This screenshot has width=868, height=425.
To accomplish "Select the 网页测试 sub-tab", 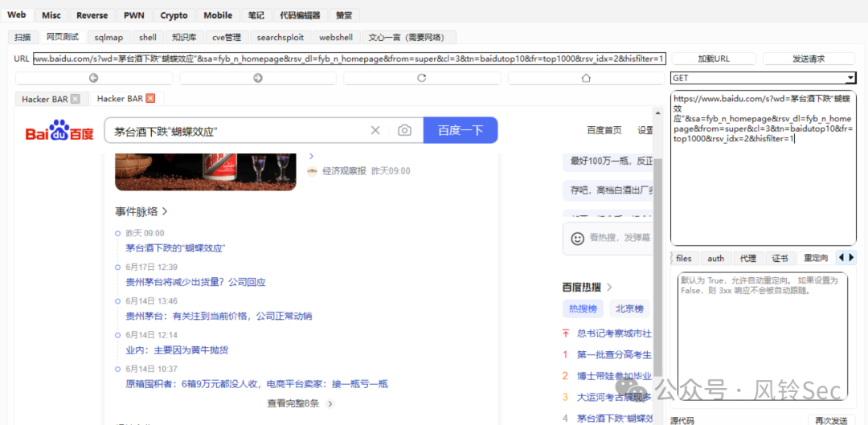I will coord(63,37).
